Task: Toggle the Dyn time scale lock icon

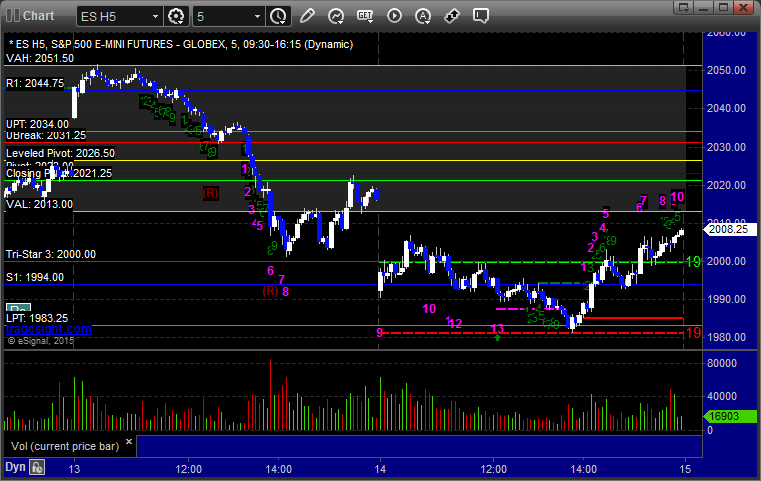Action: (37, 467)
